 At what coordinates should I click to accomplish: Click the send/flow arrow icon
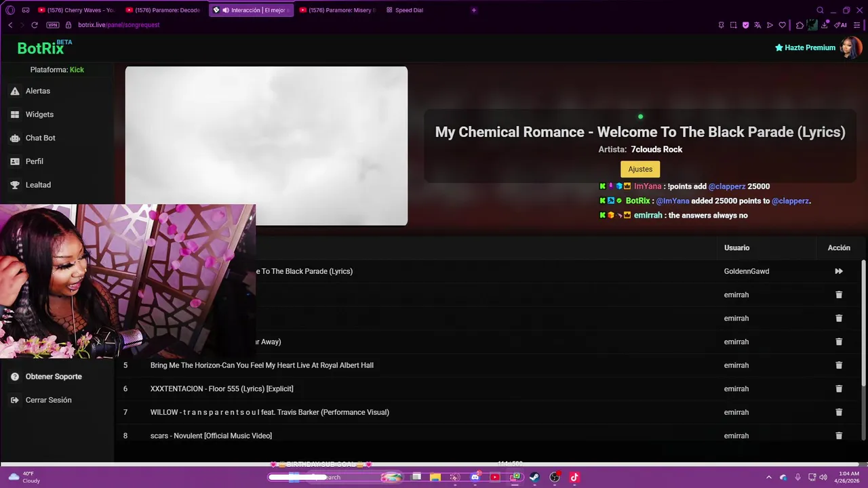pos(770,25)
